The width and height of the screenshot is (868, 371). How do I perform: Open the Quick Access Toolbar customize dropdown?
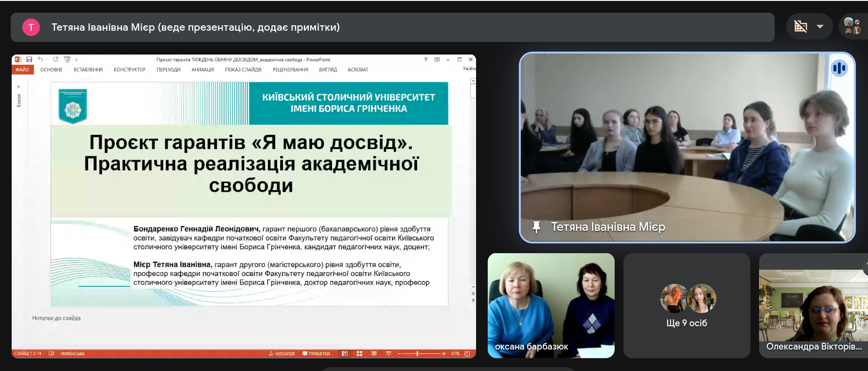click(x=76, y=59)
